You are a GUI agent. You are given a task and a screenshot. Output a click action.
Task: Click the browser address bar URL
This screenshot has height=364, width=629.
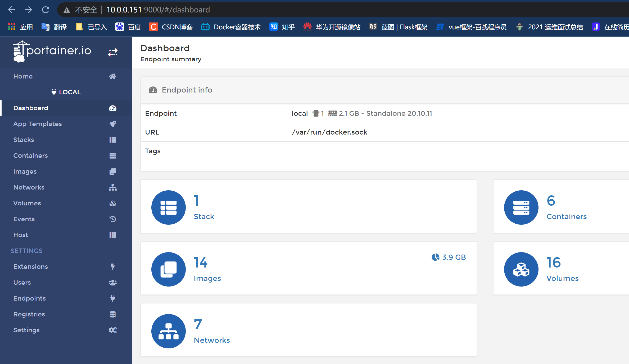(x=158, y=10)
